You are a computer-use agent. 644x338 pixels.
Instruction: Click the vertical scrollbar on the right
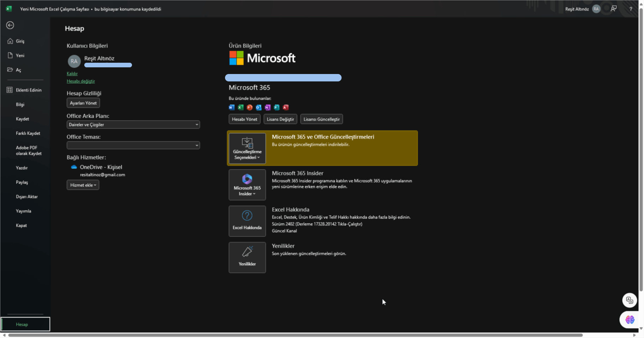pos(641,150)
